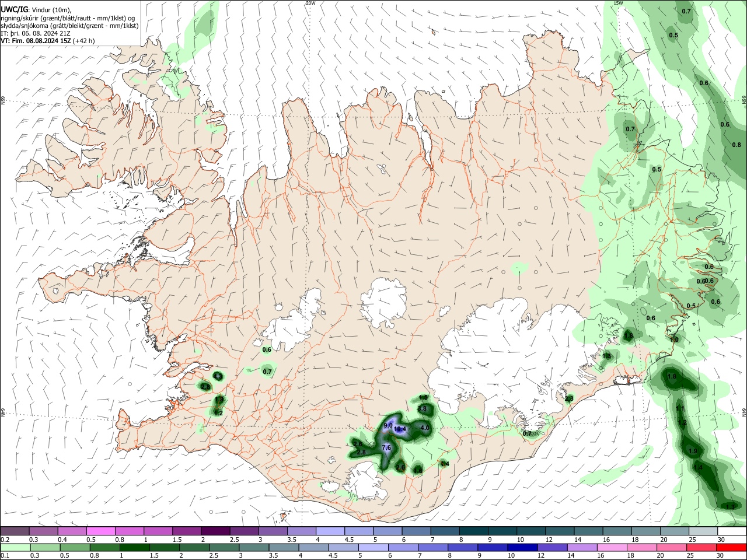Click the 'slydda/snjókoma' legend description line
The image size is (747, 560).
[69, 26]
